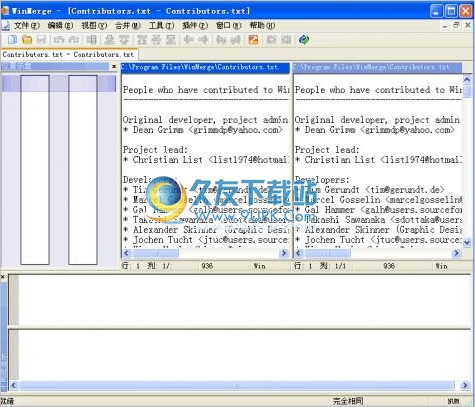The image size is (475, 407).
Task: Right arrow of left pane horizontal scrollbar
Action: (x=284, y=253)
